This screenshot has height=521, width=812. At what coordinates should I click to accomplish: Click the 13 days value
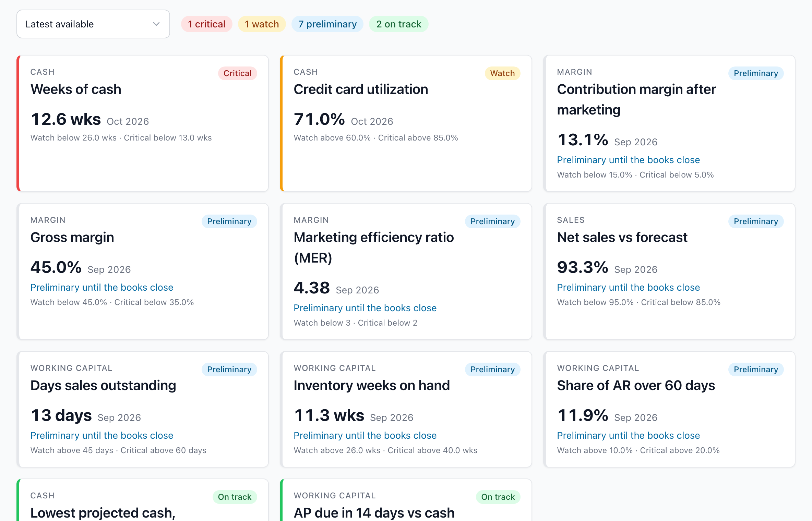tap(61, 415)
